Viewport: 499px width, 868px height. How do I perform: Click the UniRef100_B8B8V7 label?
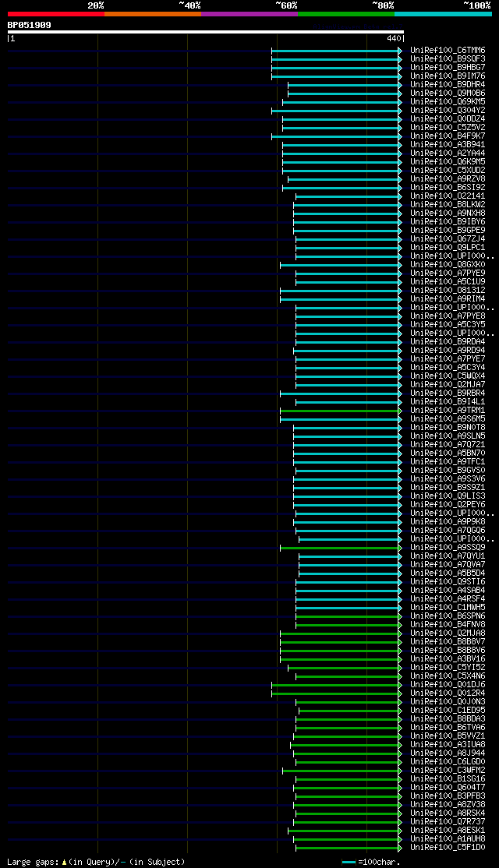(x=448, y=642)
